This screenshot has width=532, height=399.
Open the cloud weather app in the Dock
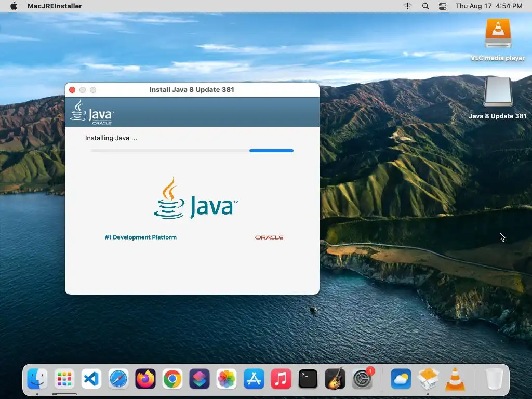[401, 379]
